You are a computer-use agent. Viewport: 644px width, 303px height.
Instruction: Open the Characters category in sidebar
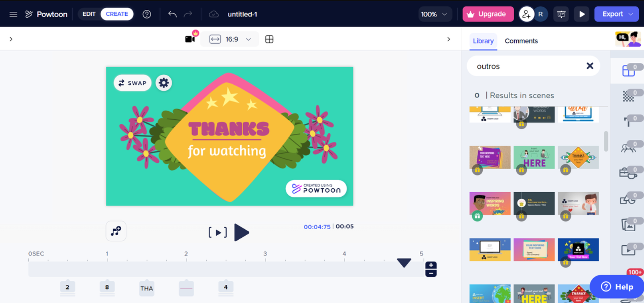629,148
